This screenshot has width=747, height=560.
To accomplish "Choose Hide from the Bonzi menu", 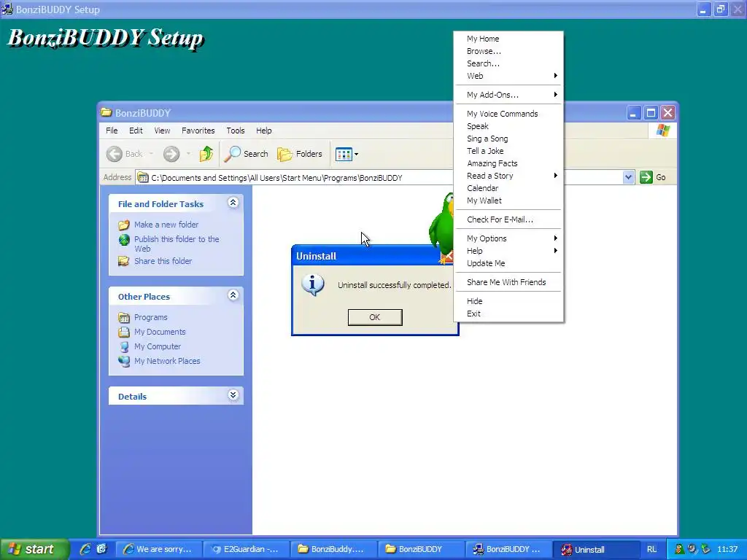I will click(508, 301).
